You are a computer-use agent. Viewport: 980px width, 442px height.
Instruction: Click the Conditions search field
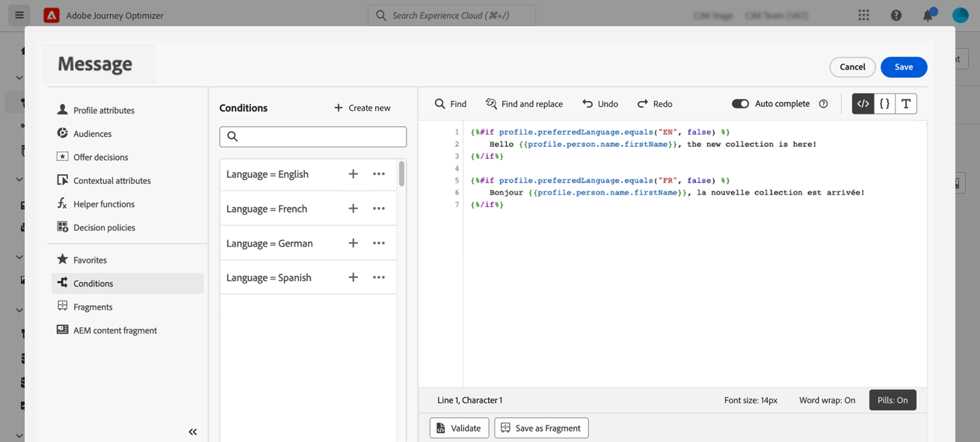pyautogui.click(x=313, y=136)
